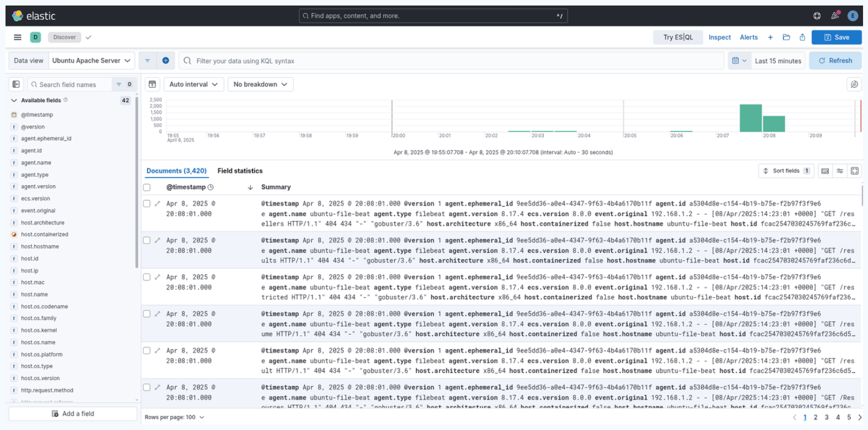
Task: Open the Ubuntu Apache Server data view dropdown
Action: tap(92, 61)
